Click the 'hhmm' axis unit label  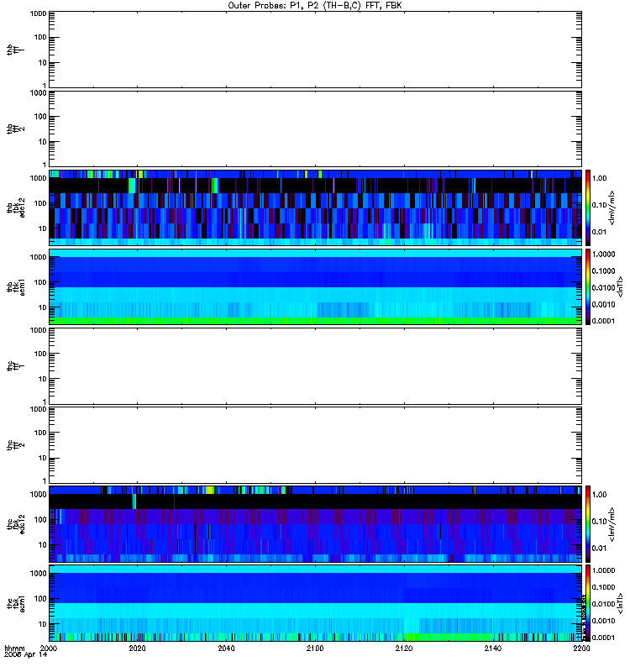coord(14,648)
